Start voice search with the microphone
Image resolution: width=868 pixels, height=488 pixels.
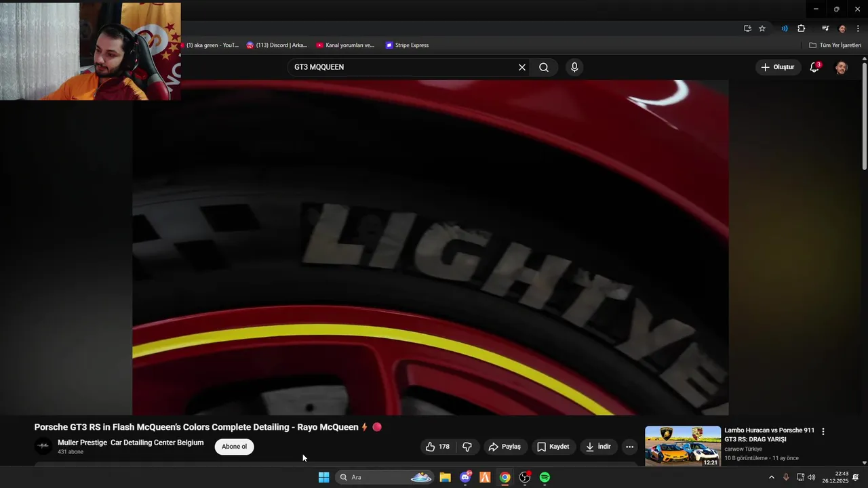coord(574,67)
